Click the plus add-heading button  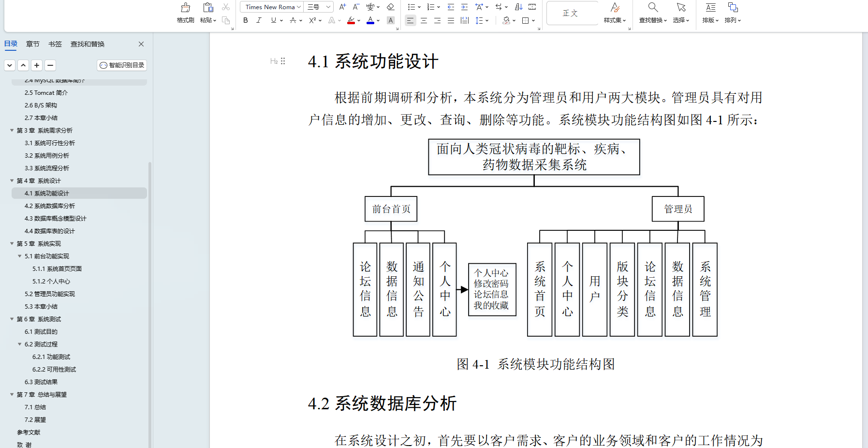37,65
